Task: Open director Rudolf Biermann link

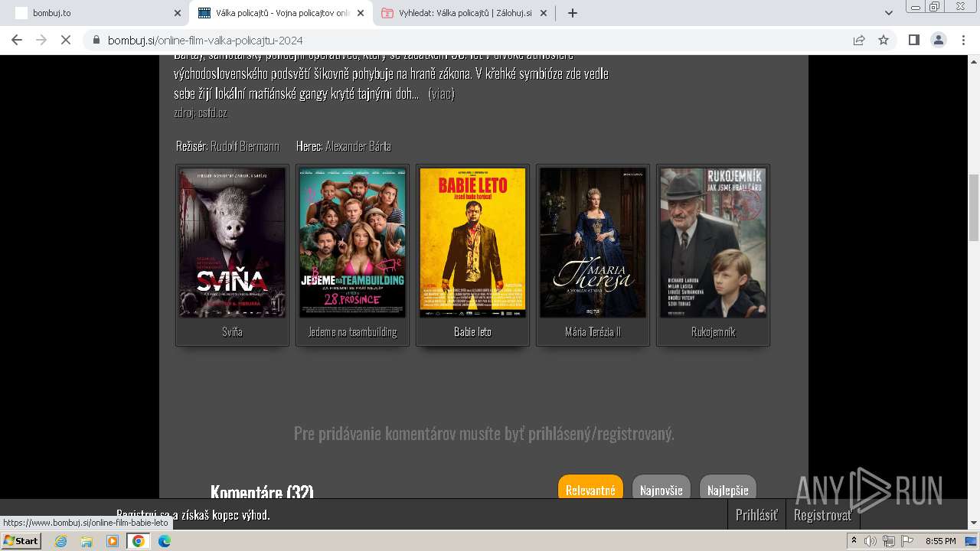Action: 244,146
